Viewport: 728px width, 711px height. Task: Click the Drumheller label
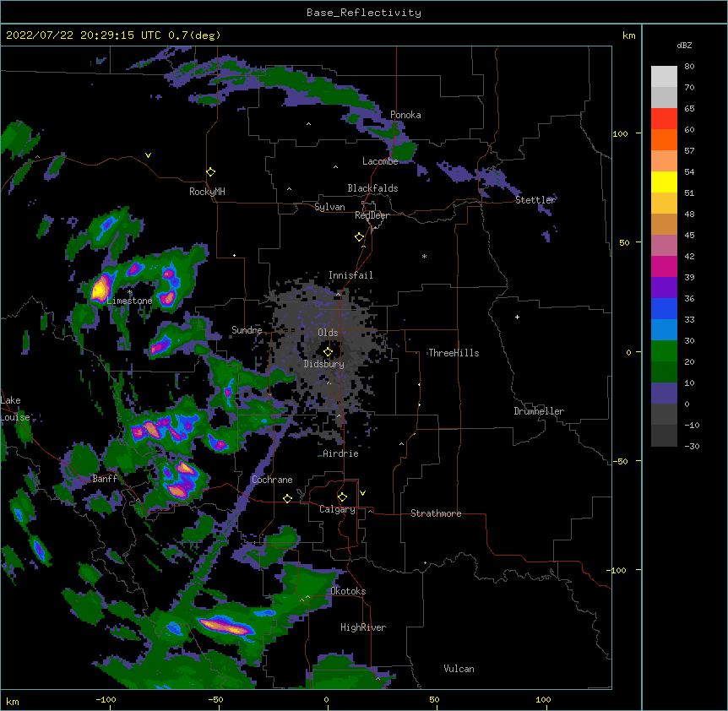539,411
